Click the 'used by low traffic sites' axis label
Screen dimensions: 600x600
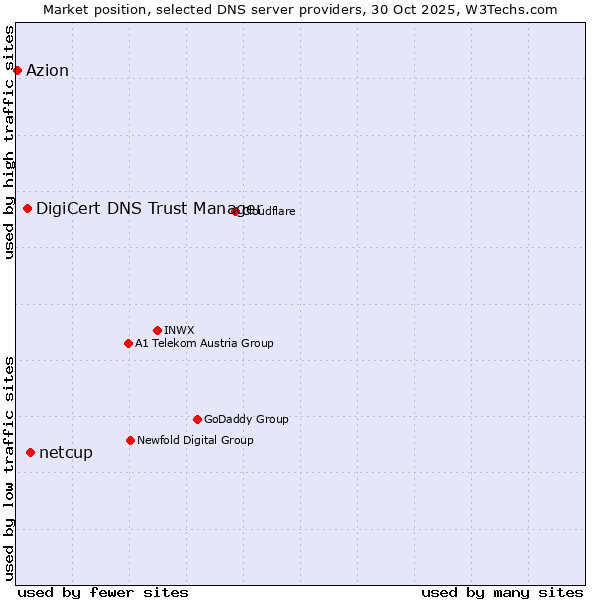tap(9, 467)
